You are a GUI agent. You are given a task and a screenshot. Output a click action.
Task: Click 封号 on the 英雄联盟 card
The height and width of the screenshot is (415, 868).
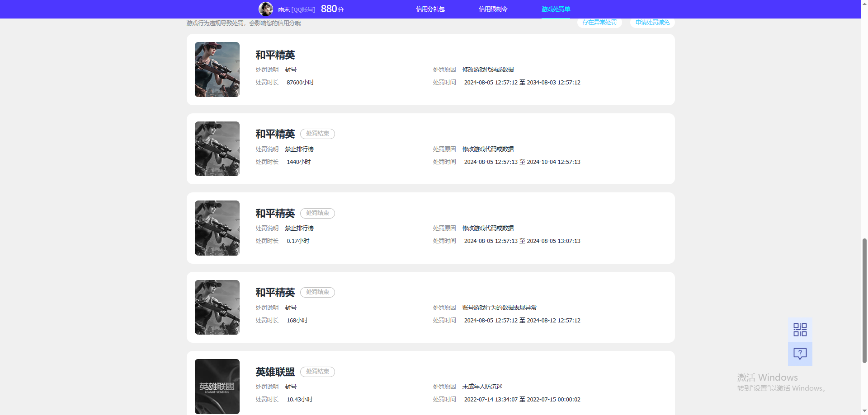(291, 387)
